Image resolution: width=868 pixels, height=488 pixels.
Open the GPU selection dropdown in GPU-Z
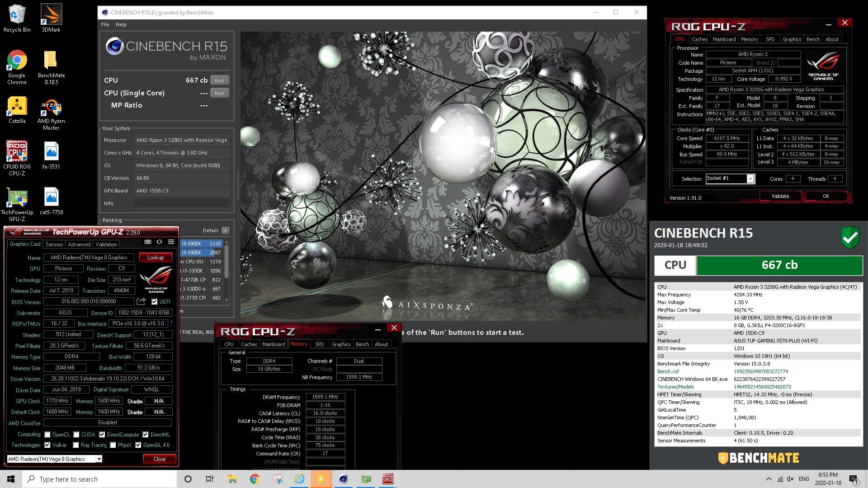click(55, 459)
